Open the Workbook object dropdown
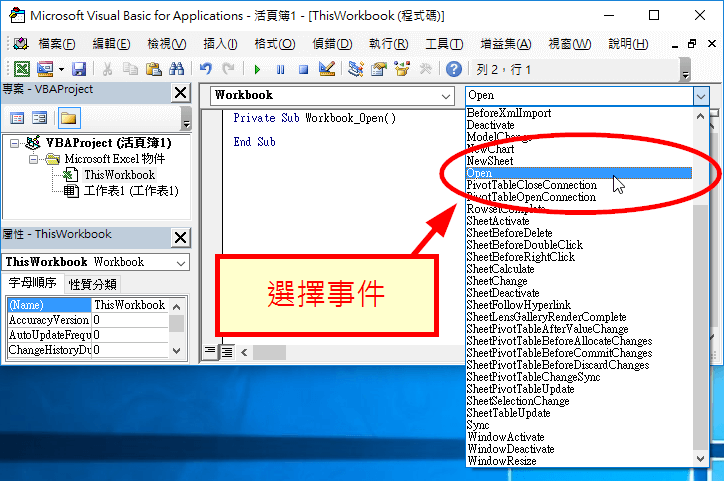724x481 pixels. (446, 96)
